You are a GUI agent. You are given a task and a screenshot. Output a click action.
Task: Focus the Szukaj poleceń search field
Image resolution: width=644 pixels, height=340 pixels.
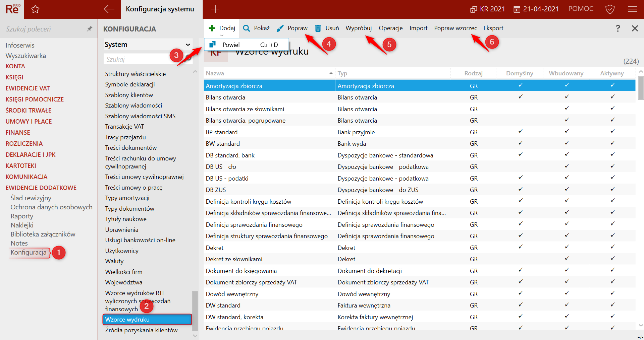click(44, 29)
